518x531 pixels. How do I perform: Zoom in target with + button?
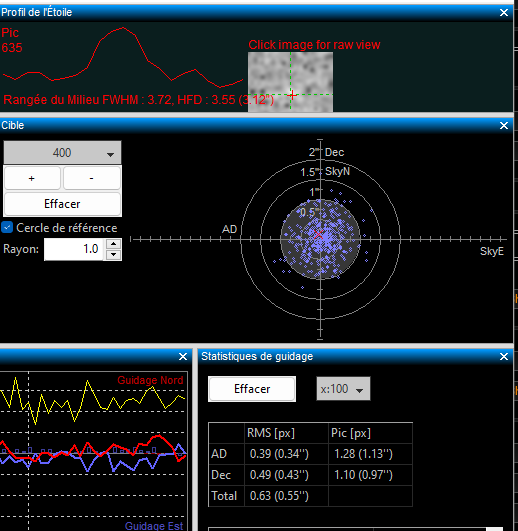point(32,178)
